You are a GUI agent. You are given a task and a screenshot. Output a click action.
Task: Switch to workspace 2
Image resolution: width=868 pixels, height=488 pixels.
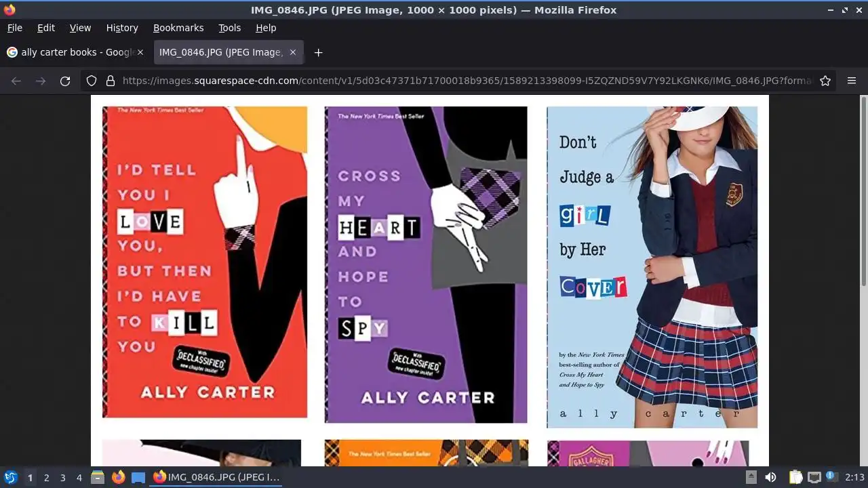[46, 477]
